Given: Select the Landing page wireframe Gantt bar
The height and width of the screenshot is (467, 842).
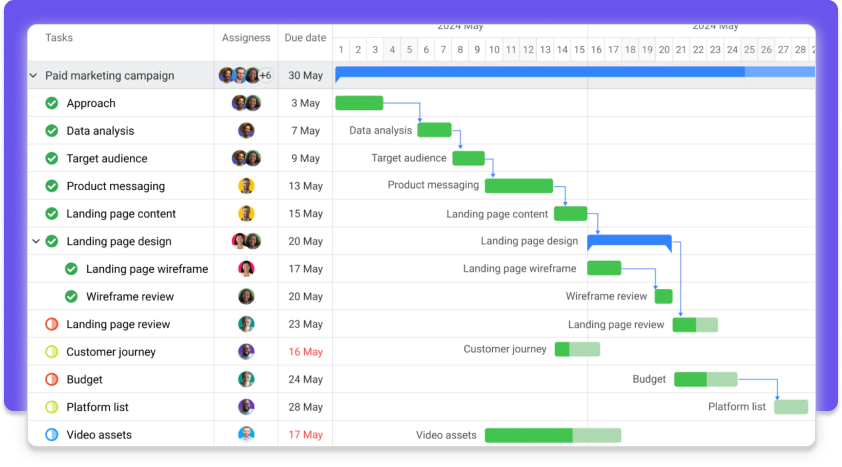Looking at the screenshot, I should pyautogui.click(x=604, y=268).
